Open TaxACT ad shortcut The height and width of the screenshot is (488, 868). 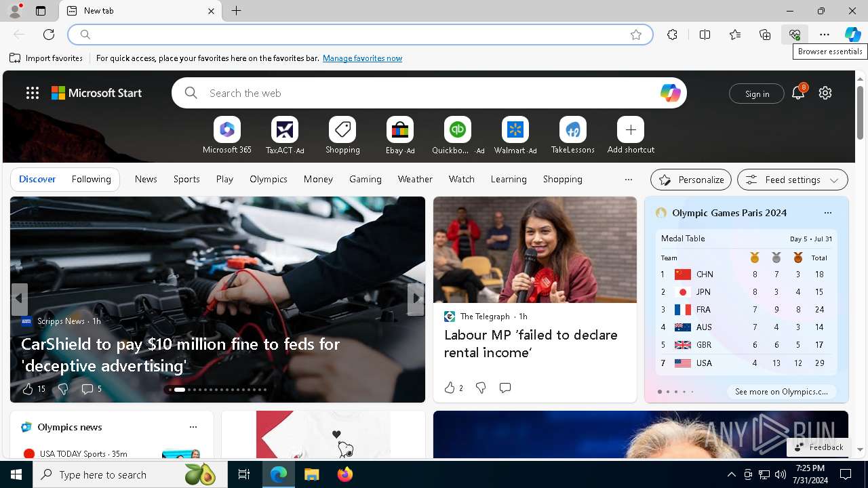[x=285, y=136]
